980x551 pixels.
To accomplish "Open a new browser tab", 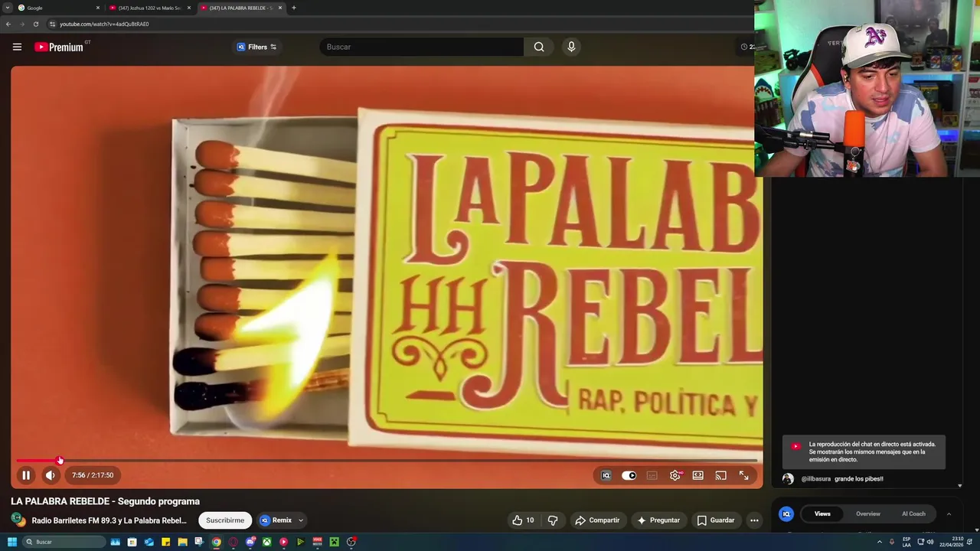I will (x=293, y=8).
